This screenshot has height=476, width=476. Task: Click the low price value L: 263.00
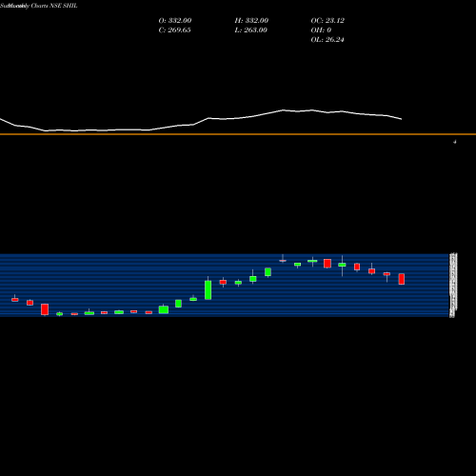point(251,30)
